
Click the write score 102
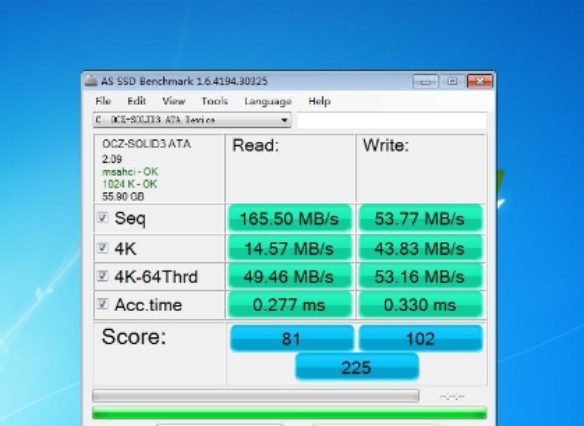pos(420,338)
